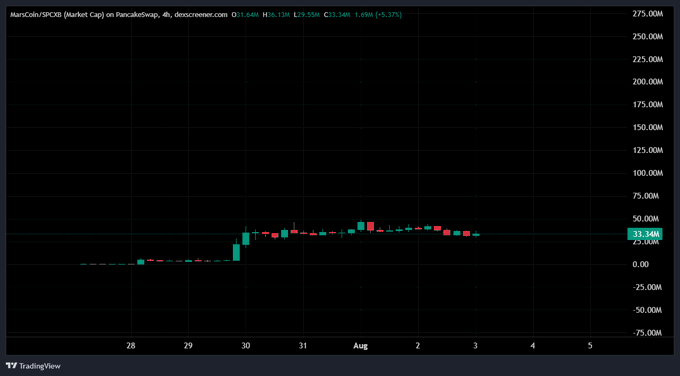Screen dimensions: 680x376
Task: Open the TradingView logo link
Action: click(x=33, y=366)
